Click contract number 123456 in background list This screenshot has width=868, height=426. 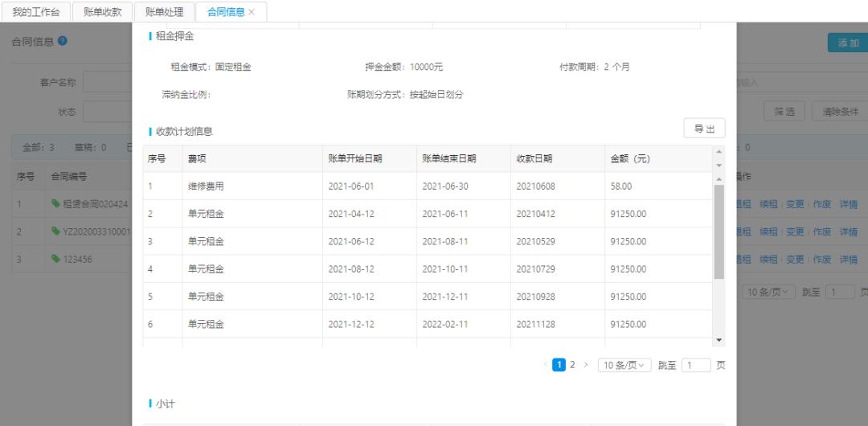click(x=77, y=259)
